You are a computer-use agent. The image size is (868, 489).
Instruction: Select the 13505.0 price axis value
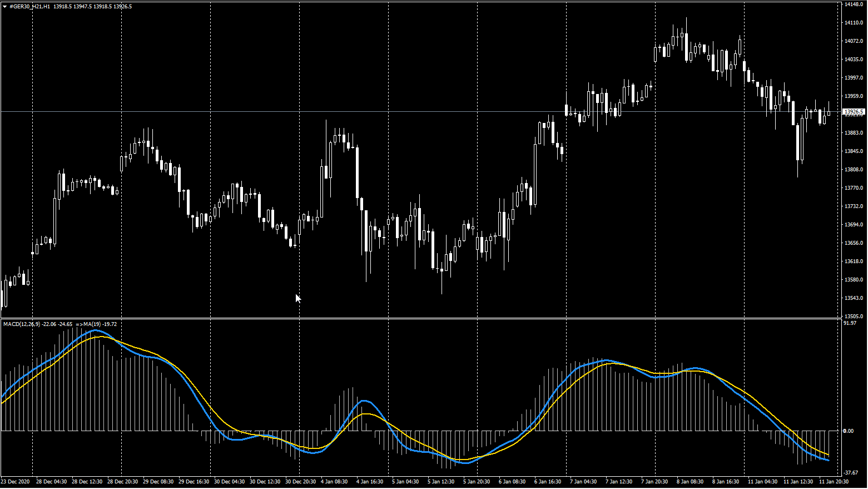[854, 317]
